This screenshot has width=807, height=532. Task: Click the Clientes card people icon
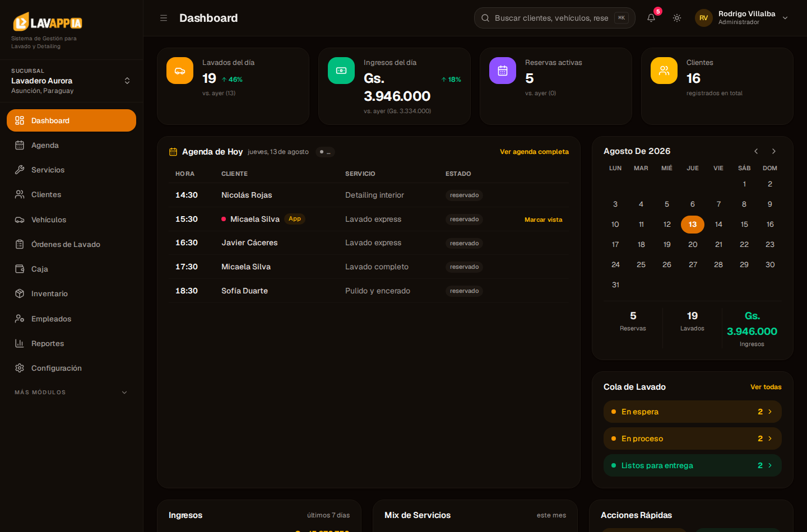tap(664, 71)
